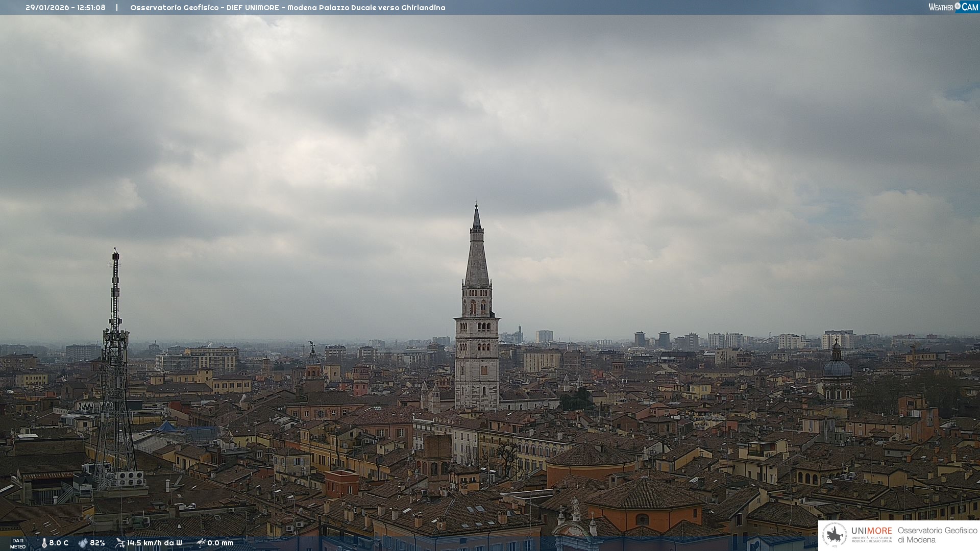Click the Ghirlandina tower spire in image
This screenshot has height=551, width=980.
pyautogui.click(x=477, y=255)
